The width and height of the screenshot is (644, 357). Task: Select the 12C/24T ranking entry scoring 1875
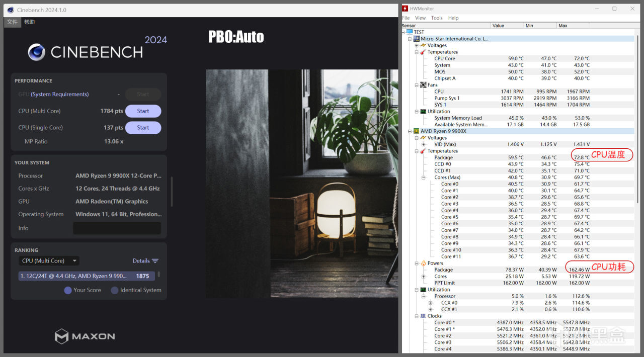[87, 276]
